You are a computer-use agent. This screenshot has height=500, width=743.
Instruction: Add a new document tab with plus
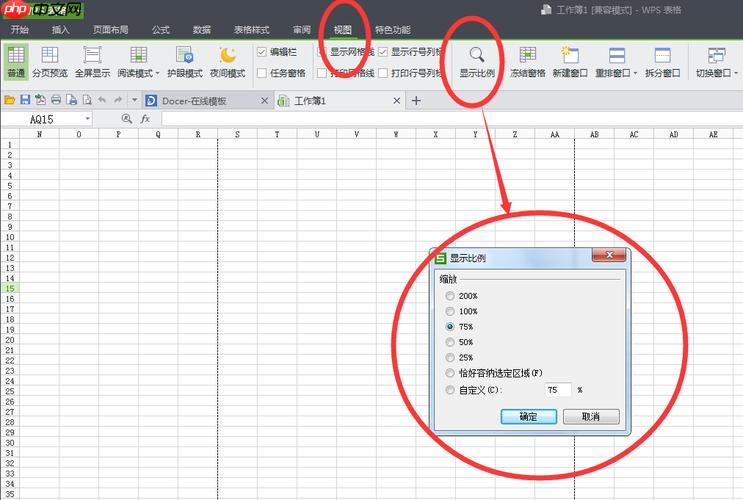coord(416,100)
